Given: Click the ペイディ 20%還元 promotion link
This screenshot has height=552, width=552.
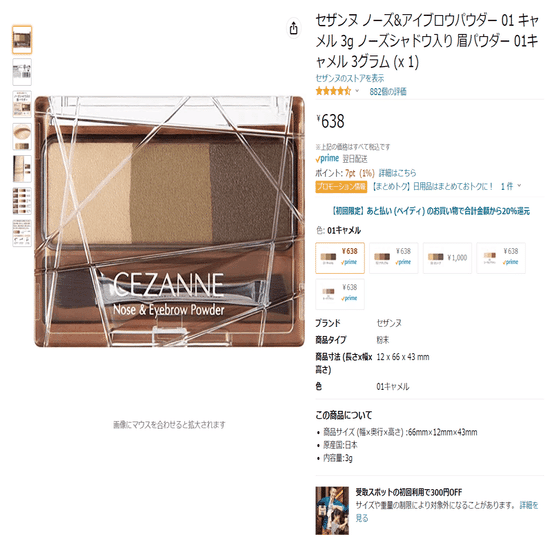Looking at the screenshot, I should [429, 211].
